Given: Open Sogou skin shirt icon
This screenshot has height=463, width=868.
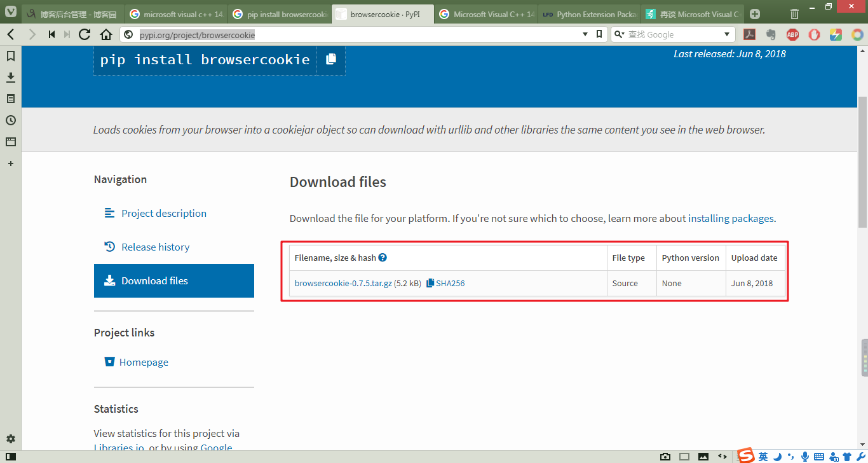Looking at the screenshot, I should (x=847, y=456).
